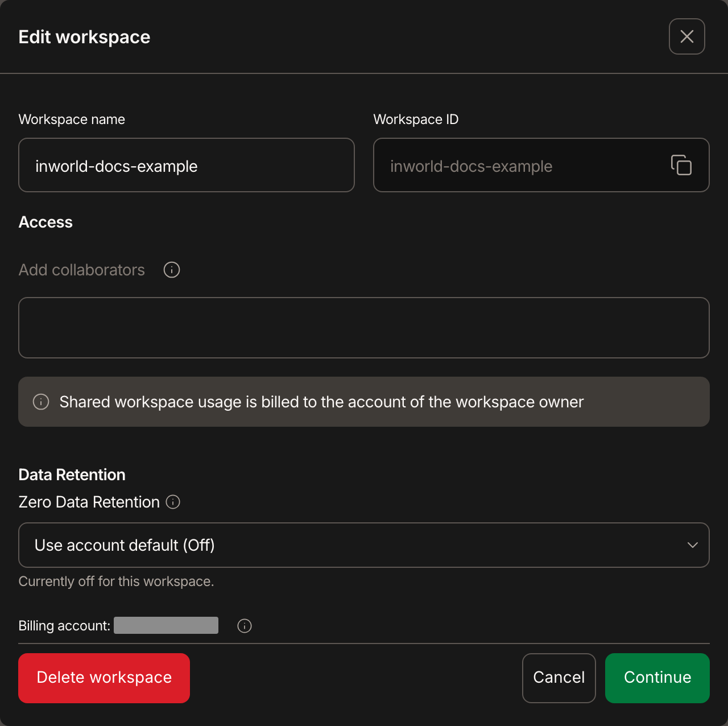
Task: Click the info icon beside Zero Data Retention
Action: 173,502
